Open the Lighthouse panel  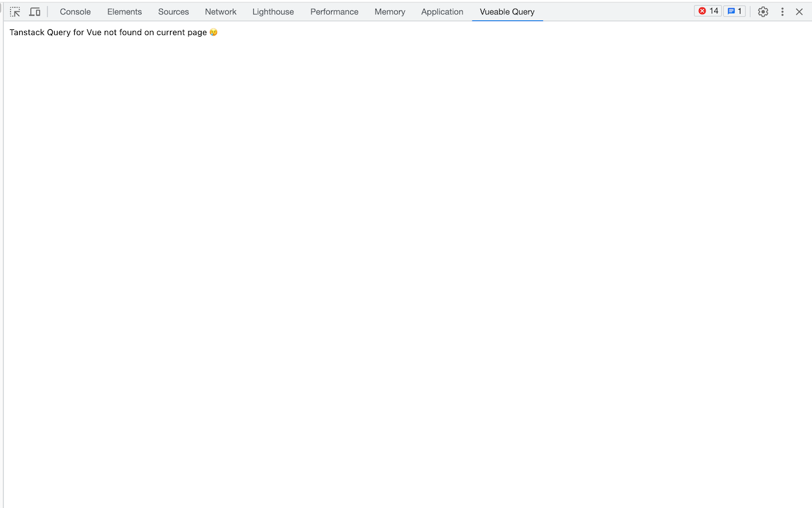(x=273, y=11)
